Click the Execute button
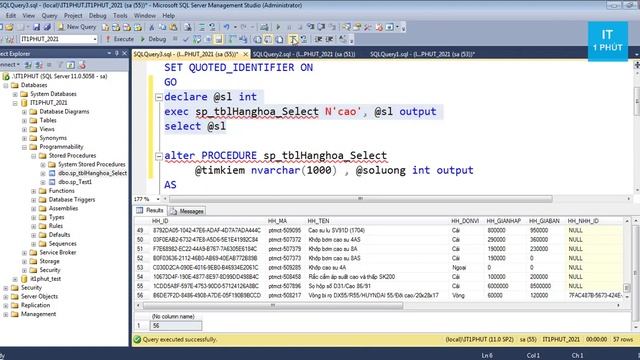The height and width of the screenshot is (360, 640). (120, 39)
